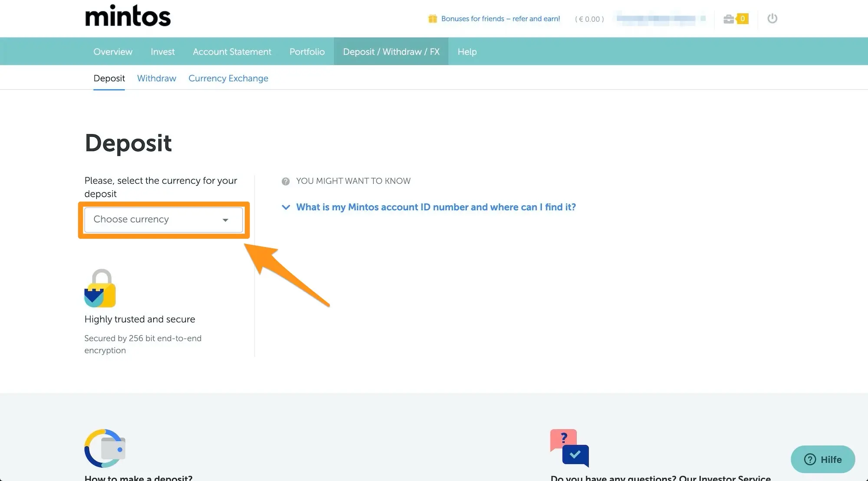Click the Highly trusted and secure text
Image resolution: width=868 pixels, height=481 pixels.
pyautogui.click(x=140, y=320)
